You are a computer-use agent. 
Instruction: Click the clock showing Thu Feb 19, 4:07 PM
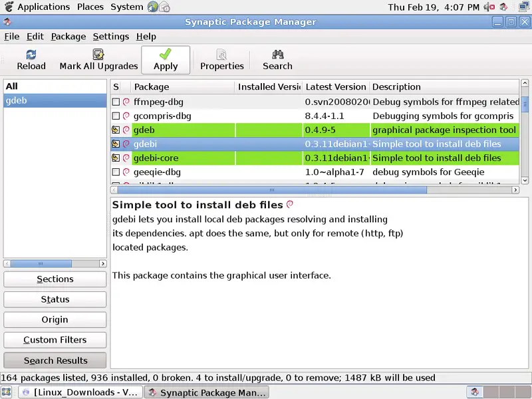pos(434,7)
